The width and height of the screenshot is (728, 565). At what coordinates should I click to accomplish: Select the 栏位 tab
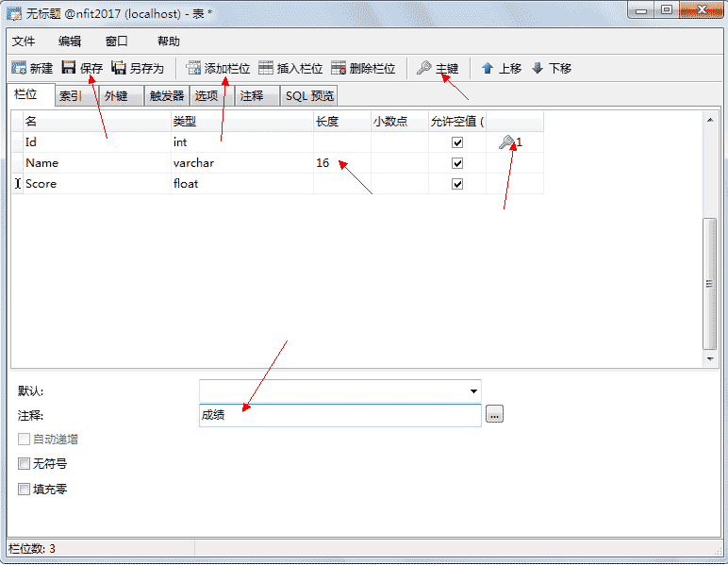click(30, 94)
